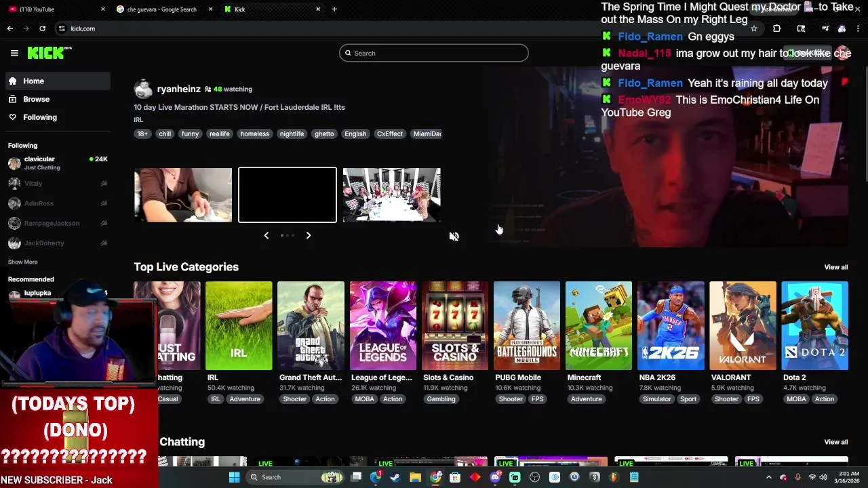Select the group table carousel thumbnail
The image size is (868, 488).
click(x=392, y=195)
